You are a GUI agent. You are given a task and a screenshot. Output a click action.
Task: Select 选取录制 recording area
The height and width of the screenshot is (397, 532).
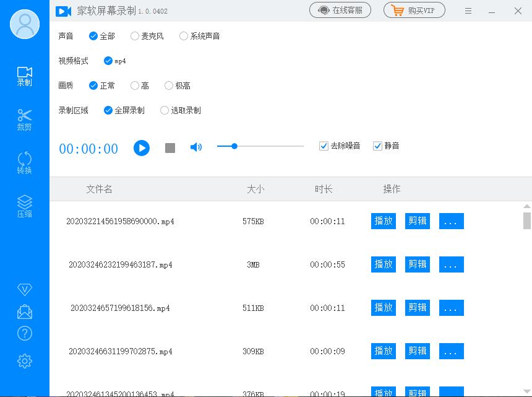181,110
